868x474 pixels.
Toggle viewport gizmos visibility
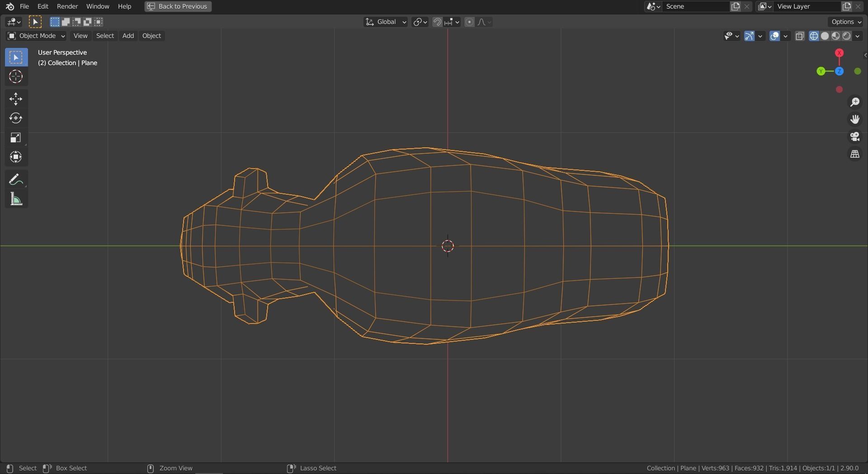pos(749,36)
